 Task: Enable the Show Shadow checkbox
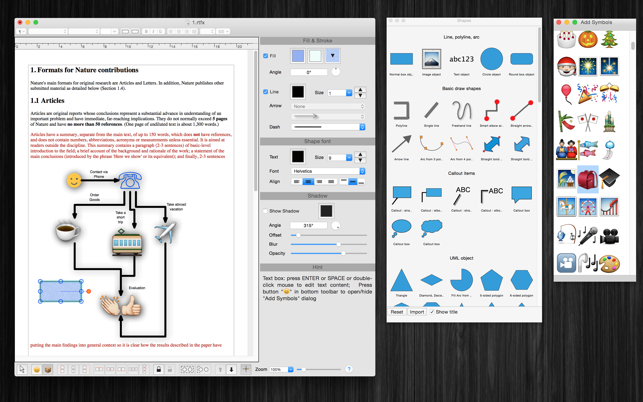[x=265, y=211]
